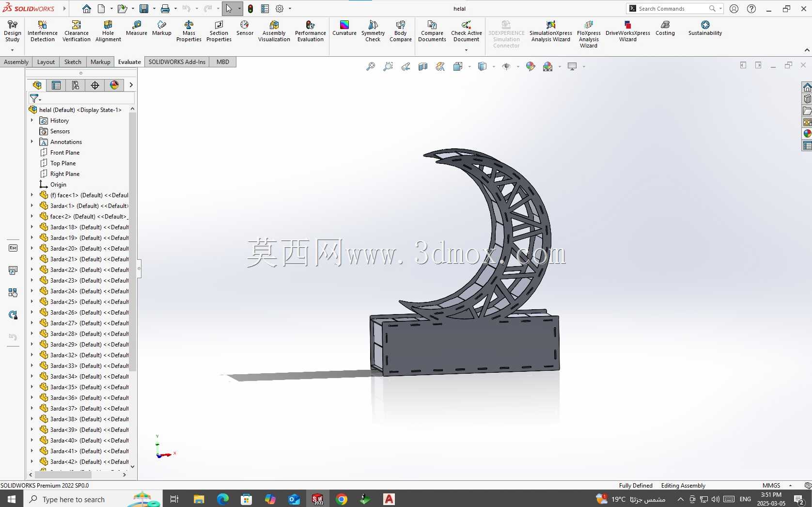Expand the 3arda<18> component
The image size is (812, 507).
32,227
